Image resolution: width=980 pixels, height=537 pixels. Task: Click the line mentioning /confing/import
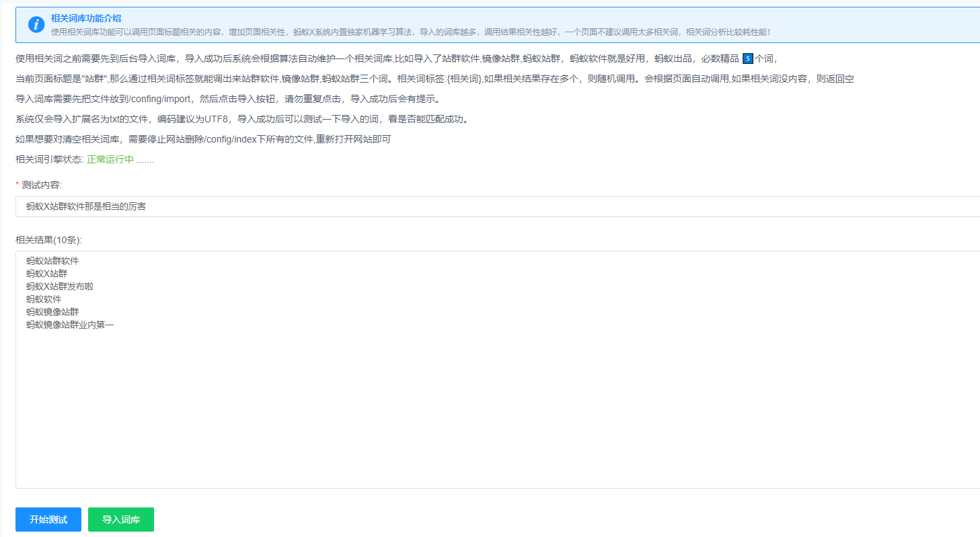pos(227,99)
